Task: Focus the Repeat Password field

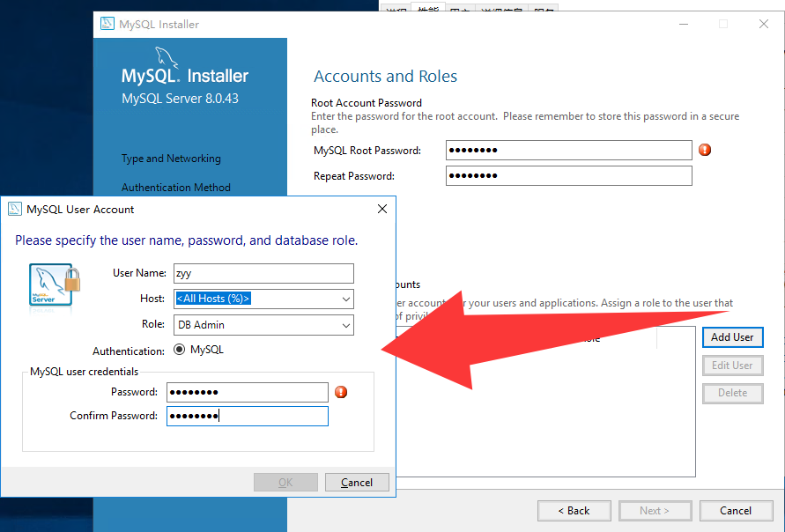Action: 569,175
